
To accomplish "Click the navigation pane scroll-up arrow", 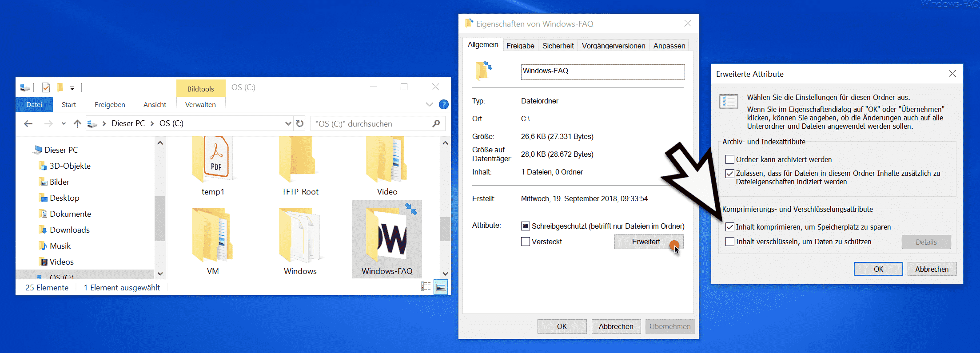I will (x=160, y=143).
